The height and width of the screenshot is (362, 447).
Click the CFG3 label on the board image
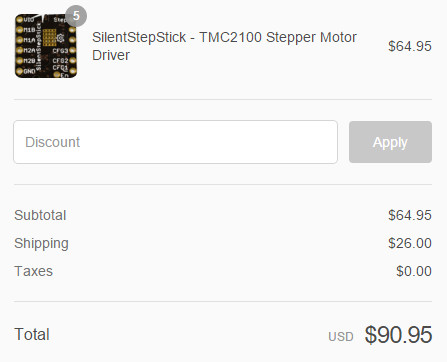[x=60, y=51]
